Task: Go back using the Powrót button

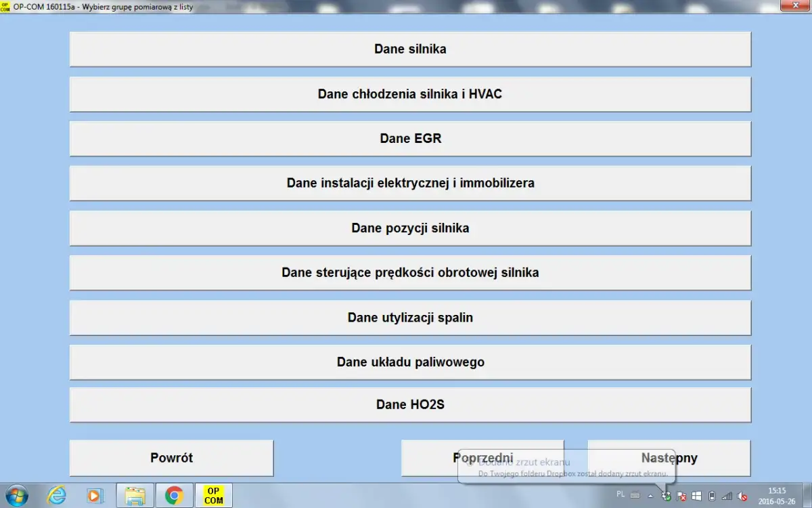Action: (171, 458)
